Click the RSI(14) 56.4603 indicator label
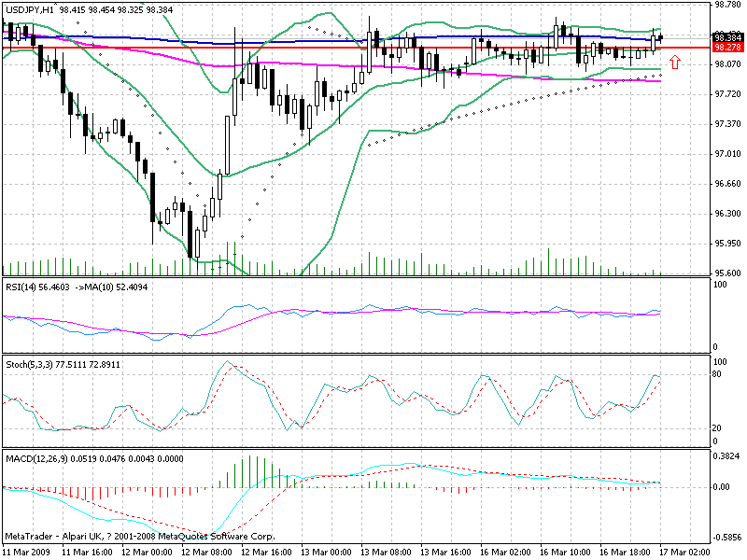The image size is (747, 560). [37, 287]
